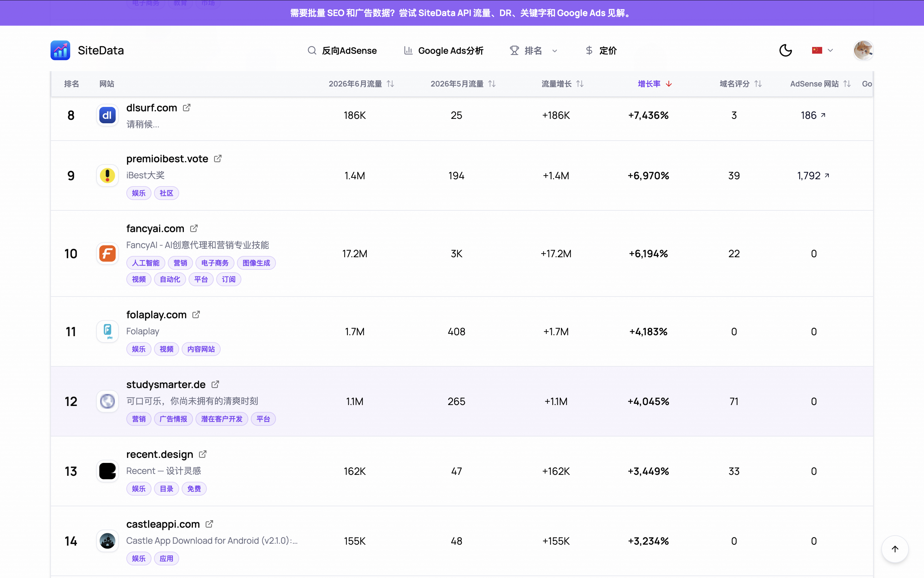Click the SiteData logo icon
The height and width of the screenshot is (578, 924).
[x=60, y=50]
